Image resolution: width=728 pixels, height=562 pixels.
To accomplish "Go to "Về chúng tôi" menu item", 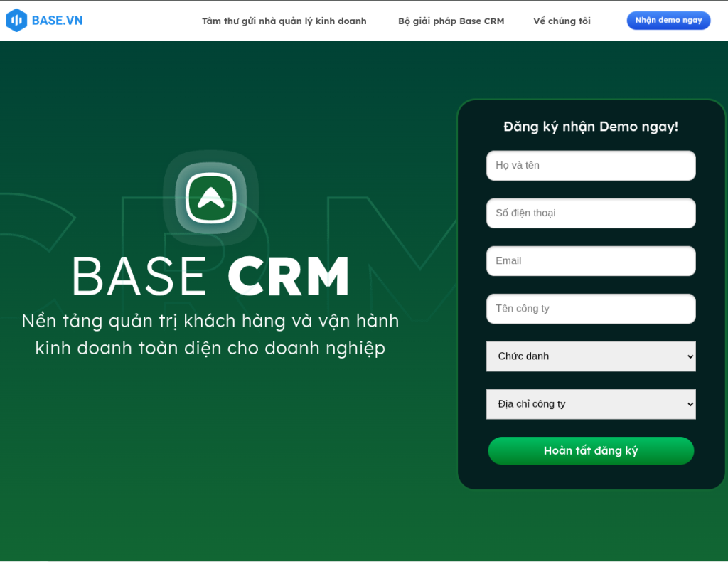I will tap(562, 21).
